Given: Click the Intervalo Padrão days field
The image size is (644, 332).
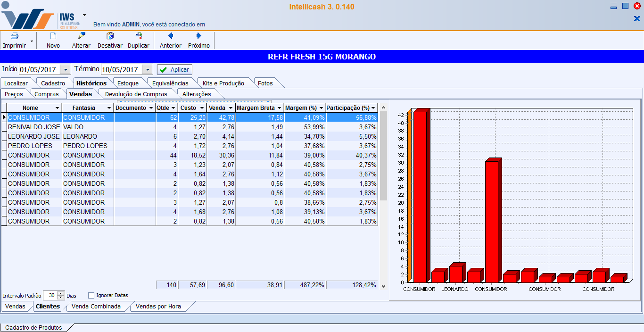Looking at the screenshot, I should click(x=50, y=296).
